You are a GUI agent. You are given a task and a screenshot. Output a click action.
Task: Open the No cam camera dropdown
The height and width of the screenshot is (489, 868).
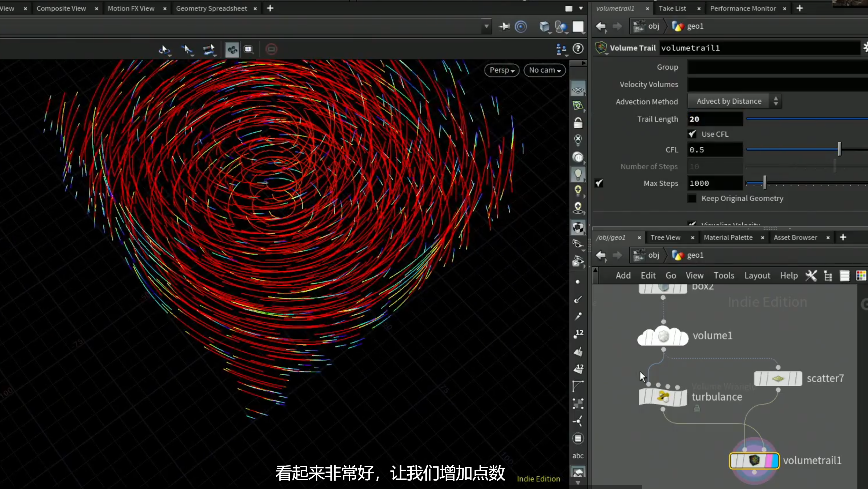pyautogui.click(x=545, y=70)
